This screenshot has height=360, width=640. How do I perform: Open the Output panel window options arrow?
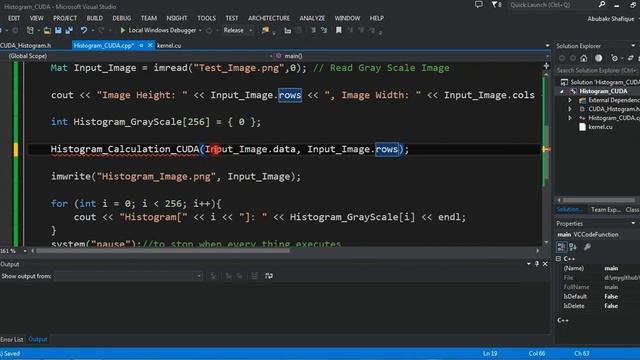tap(529, 264)
